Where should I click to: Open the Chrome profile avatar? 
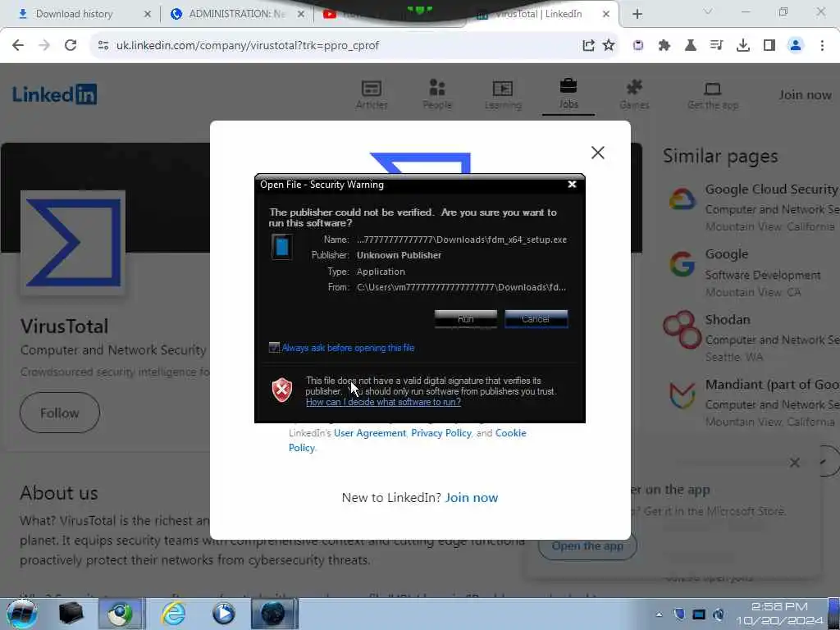(x=796, y=46)
